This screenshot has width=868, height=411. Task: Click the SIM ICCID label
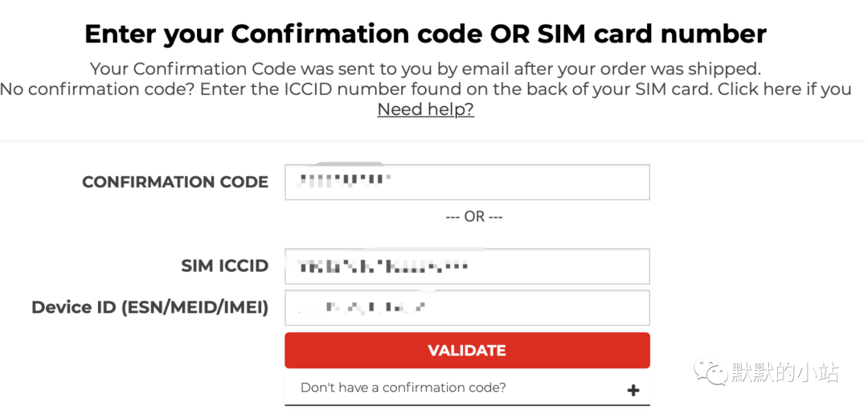225,266
